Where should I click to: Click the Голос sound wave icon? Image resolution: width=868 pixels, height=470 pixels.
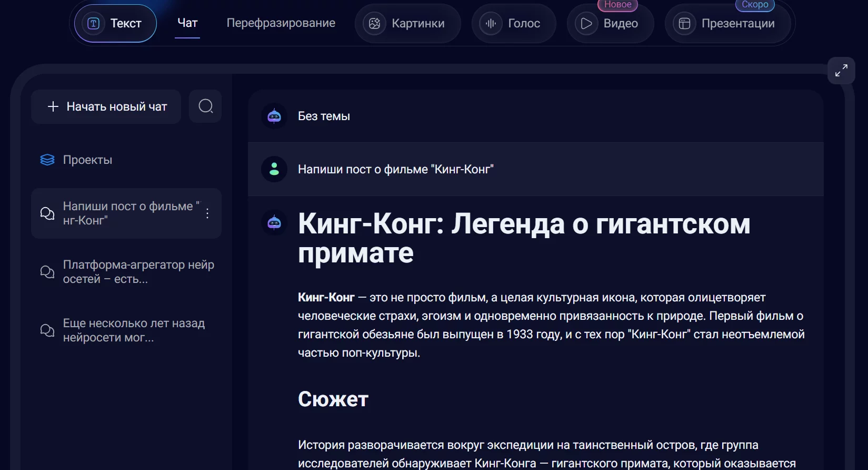(491, 24)
